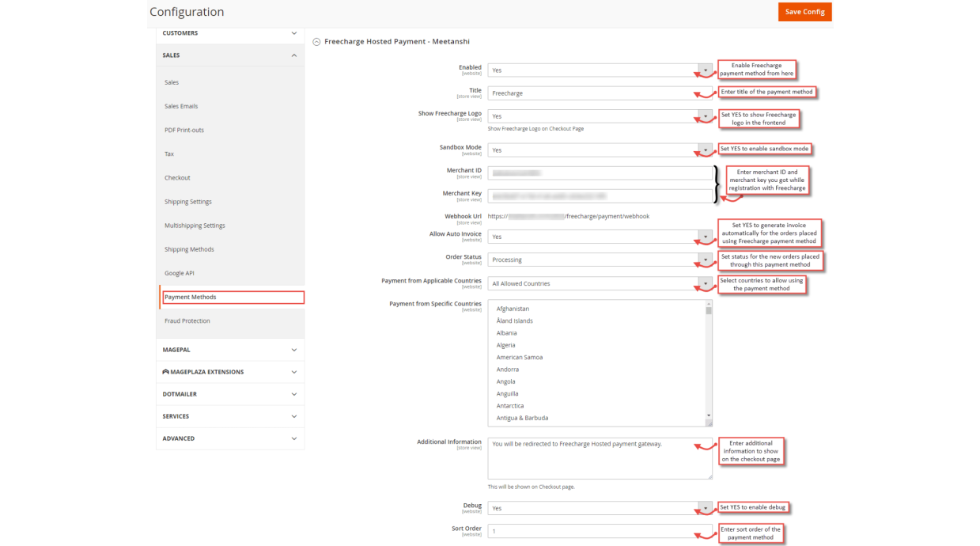The width and height of the screenshot is (980, 546).
Task: Select Albania in the countries list
Action: [597, 333]
